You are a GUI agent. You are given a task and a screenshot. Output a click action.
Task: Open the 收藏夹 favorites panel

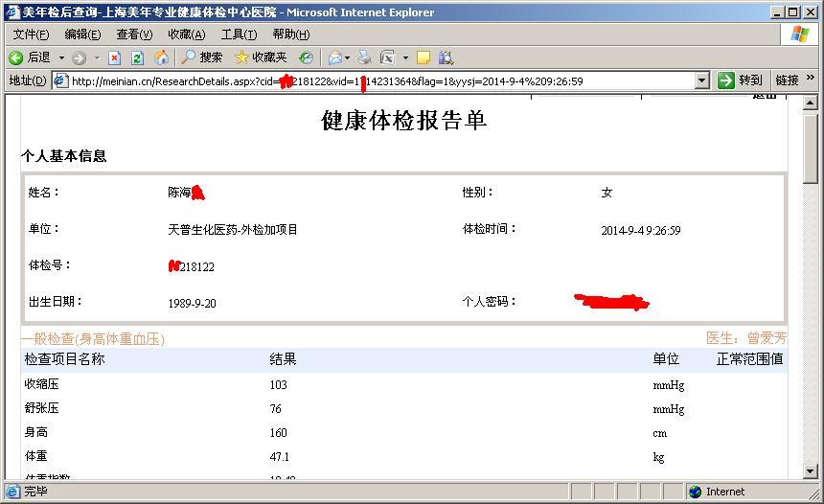coord(261,57)
